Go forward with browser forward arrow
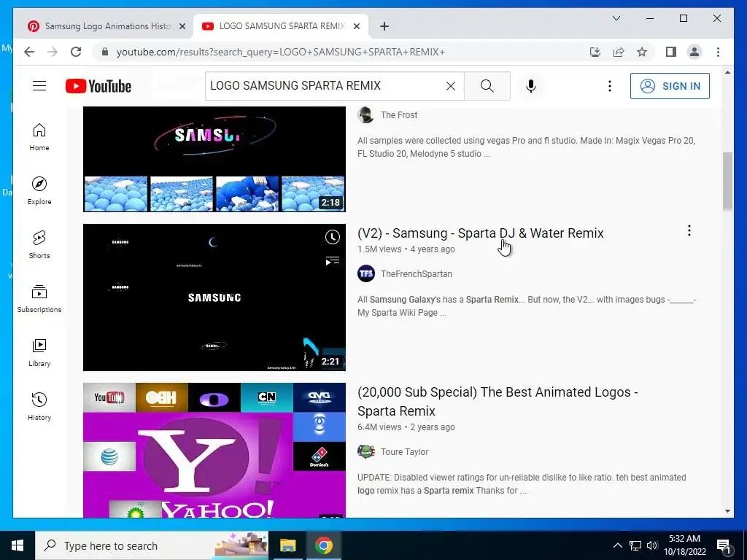 point(53,52)
